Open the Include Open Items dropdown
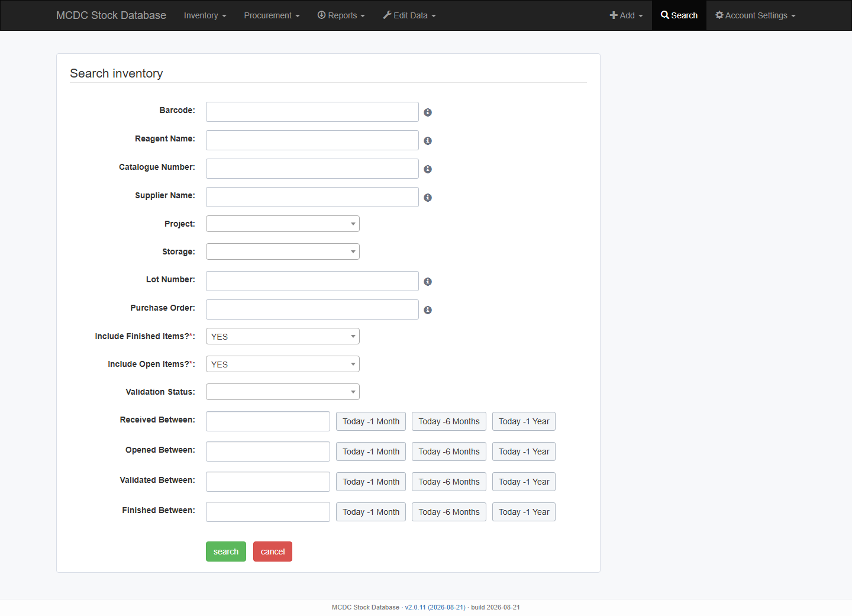The width and height of the screenshot is (852, 616). [283, 364]
